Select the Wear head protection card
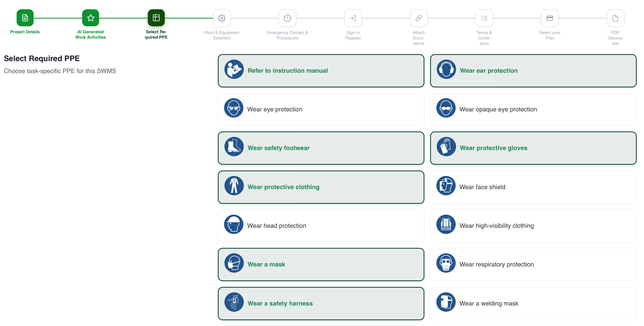Viewport: 644px width, 326px height. tap(321, 226)
